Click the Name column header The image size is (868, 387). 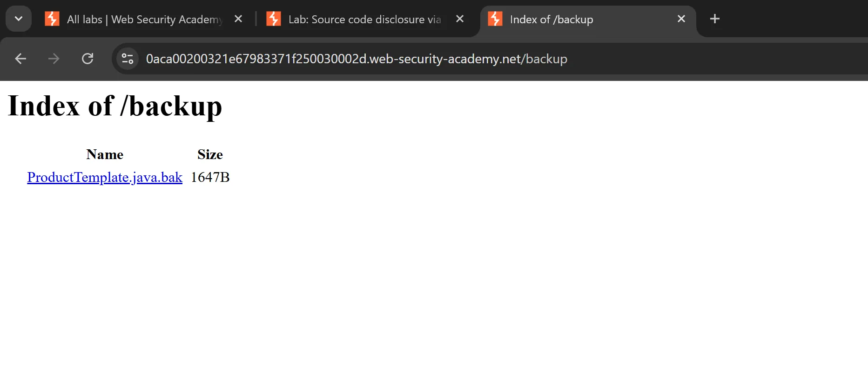105,154
